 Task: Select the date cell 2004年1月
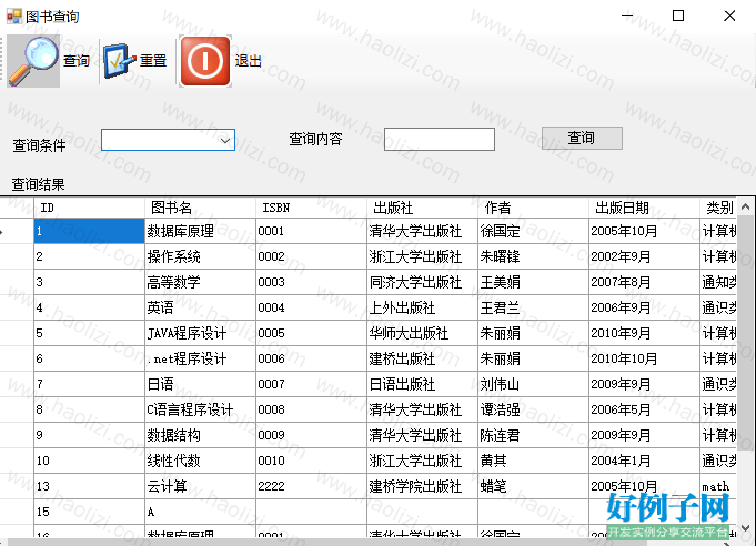[x=644, y=461]
